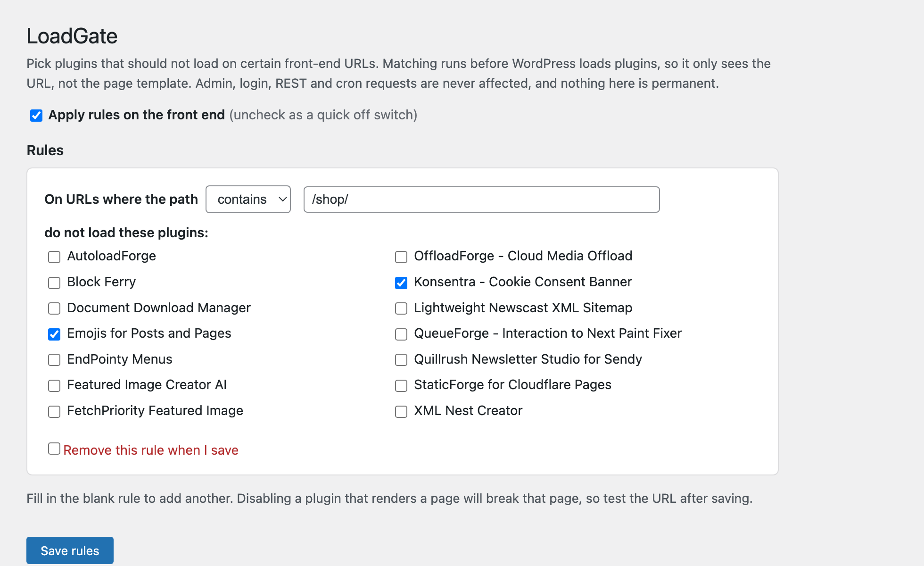Uncheck Apply rules on the front end
This screenshot has height=566, width=924.
(x=36, y=115)
